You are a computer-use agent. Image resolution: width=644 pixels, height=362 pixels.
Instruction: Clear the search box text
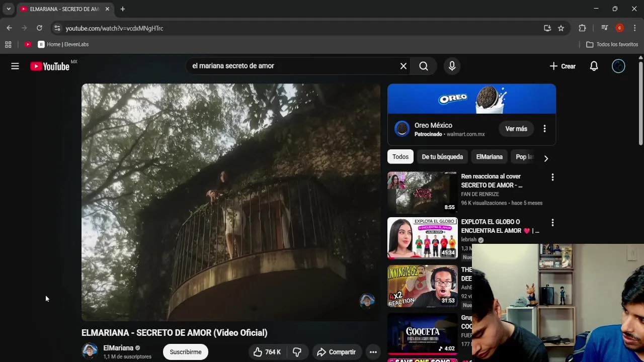[404, 66]
